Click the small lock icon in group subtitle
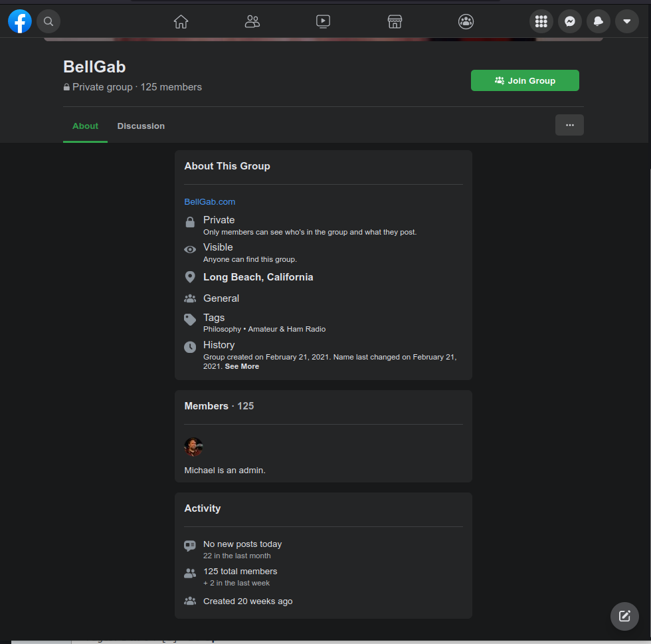Screen dimensions: 651x644 pyautogui.click(x=66, y=87)
